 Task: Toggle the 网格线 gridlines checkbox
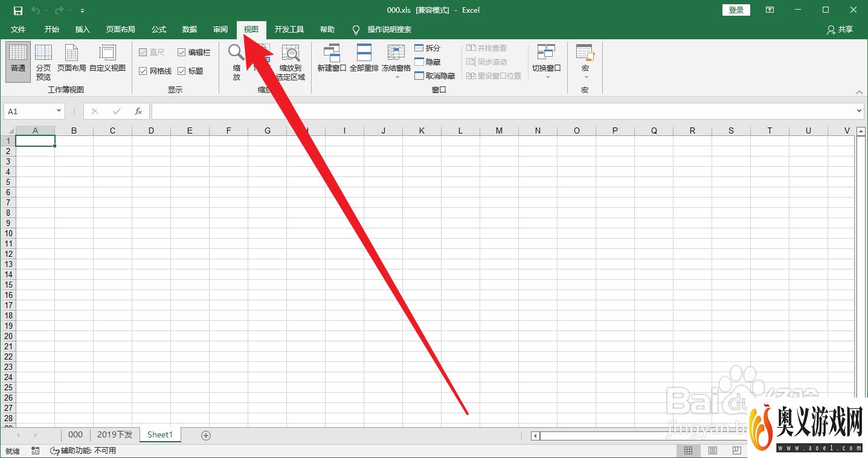[155, 71]
